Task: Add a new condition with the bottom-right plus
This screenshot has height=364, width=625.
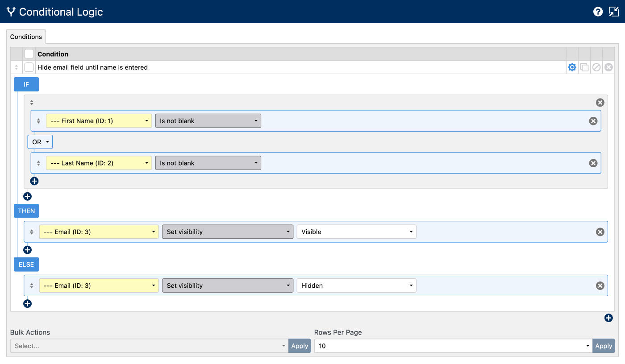Action: point(608,318)
